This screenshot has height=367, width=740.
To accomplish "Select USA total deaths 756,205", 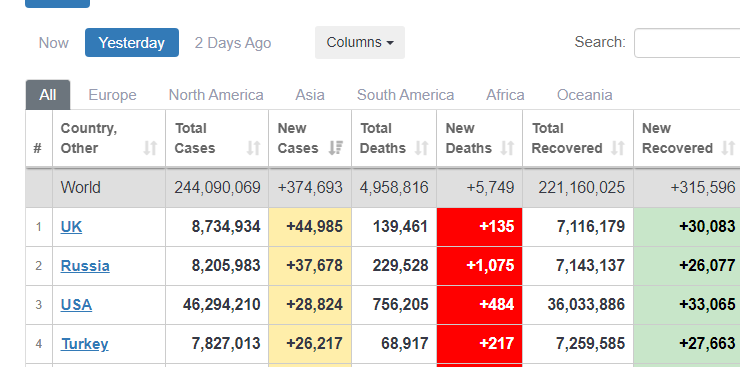I will pos(400,305).
